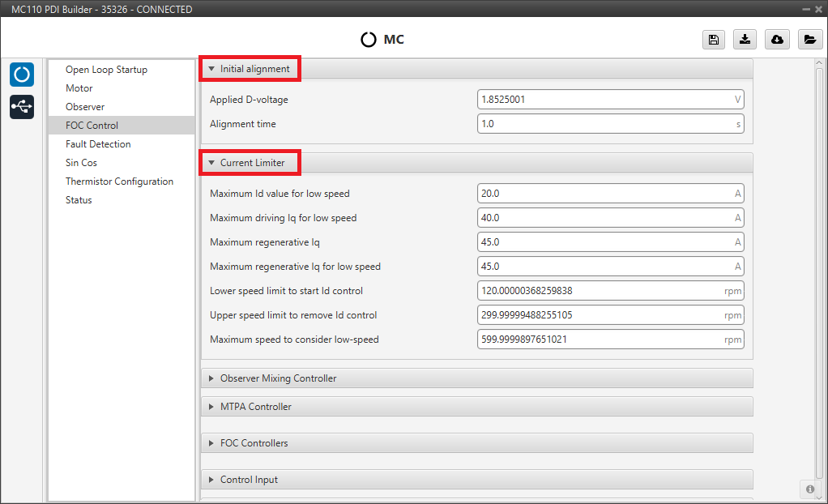Go to Fault Detection in the sidebar
This screenshot has width=828, height=504.
click(x=98, y=144)
